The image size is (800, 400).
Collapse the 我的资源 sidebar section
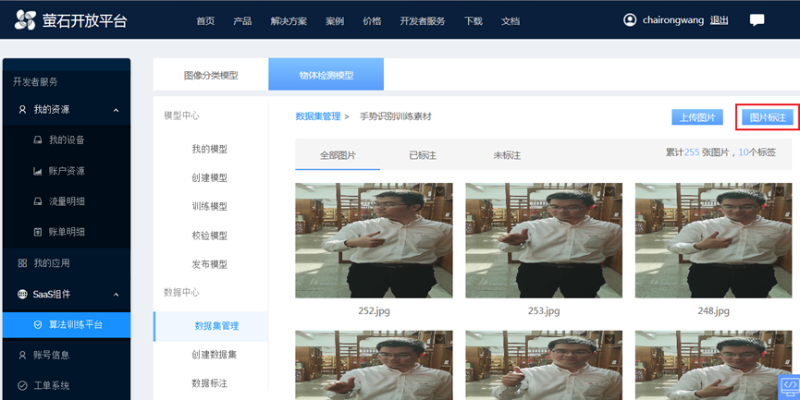coord(116,109)
